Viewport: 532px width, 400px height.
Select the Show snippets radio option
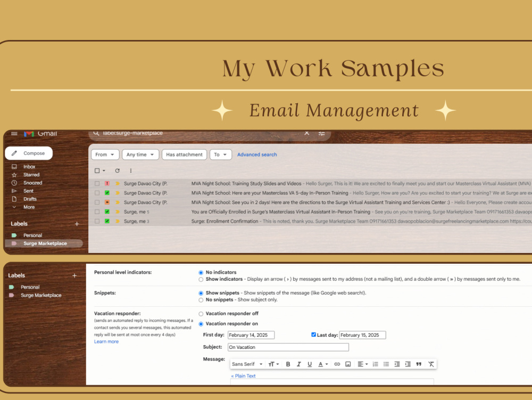[201, 293]
